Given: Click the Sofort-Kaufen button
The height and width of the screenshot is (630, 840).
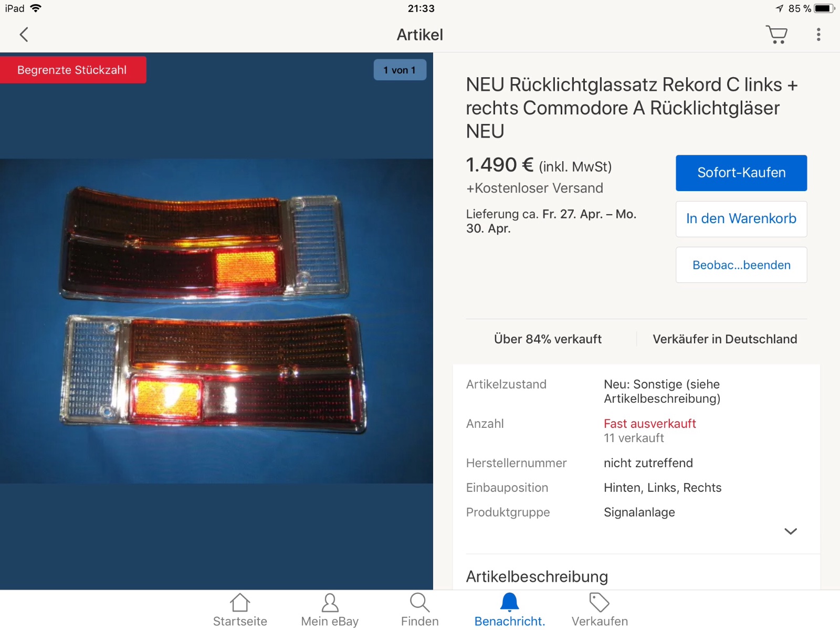Looking at the screenshot, I should (741, 173).
